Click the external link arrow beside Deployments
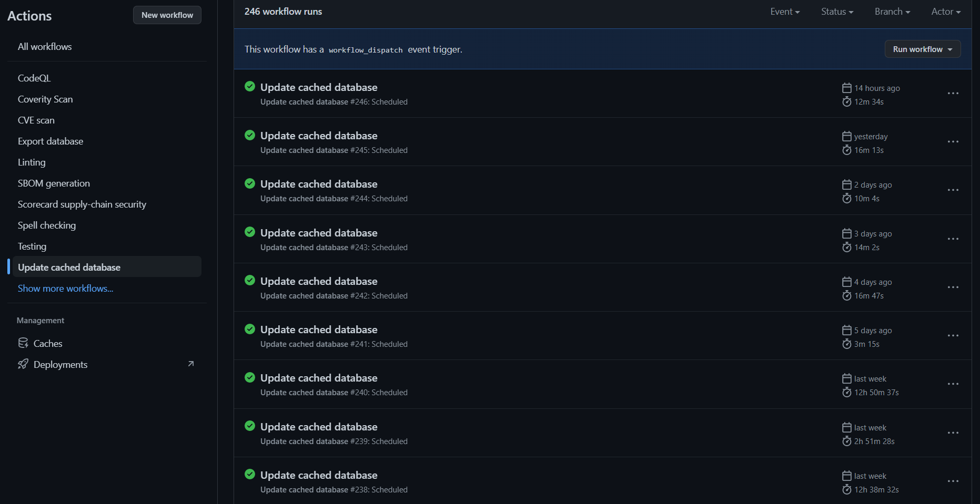 tap(190, 363)
